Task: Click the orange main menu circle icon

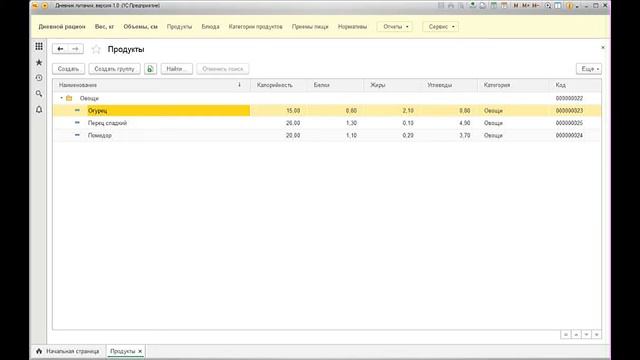Action: tap(45, 6)
